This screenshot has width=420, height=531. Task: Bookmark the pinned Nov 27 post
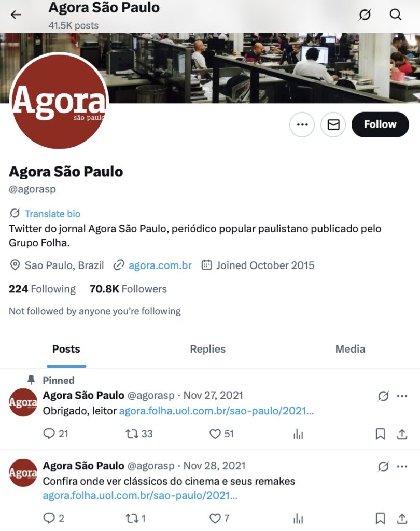[x=381, y=434]
